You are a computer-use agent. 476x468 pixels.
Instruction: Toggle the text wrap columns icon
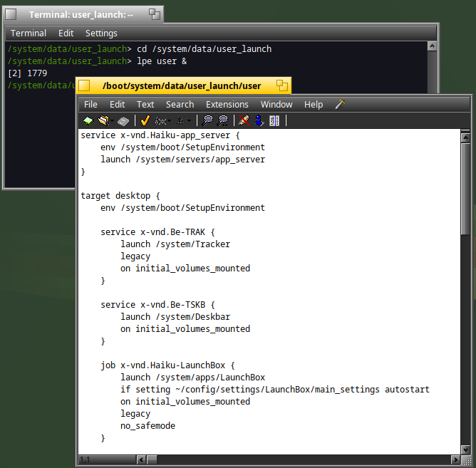(x=274, y=121)
